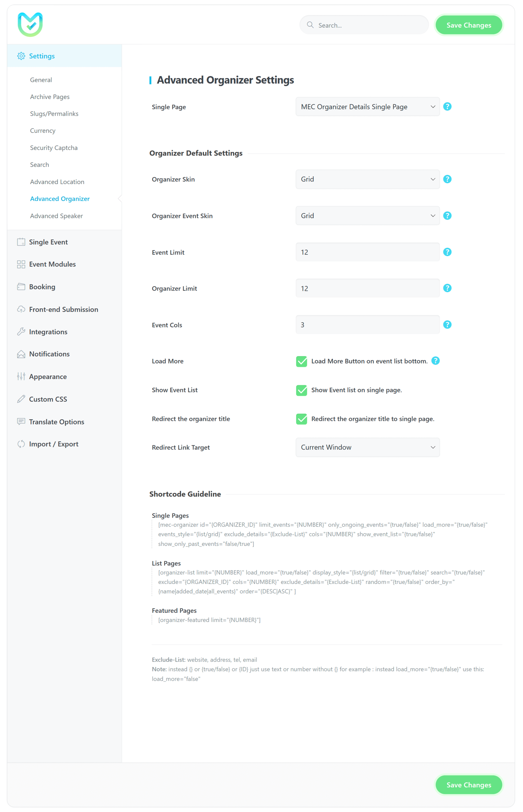Toggle Show Event list on single page checkbox

(301, 390)
